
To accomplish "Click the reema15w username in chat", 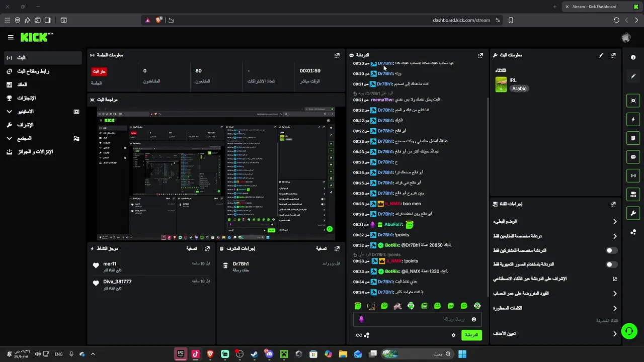I will 382,100.
